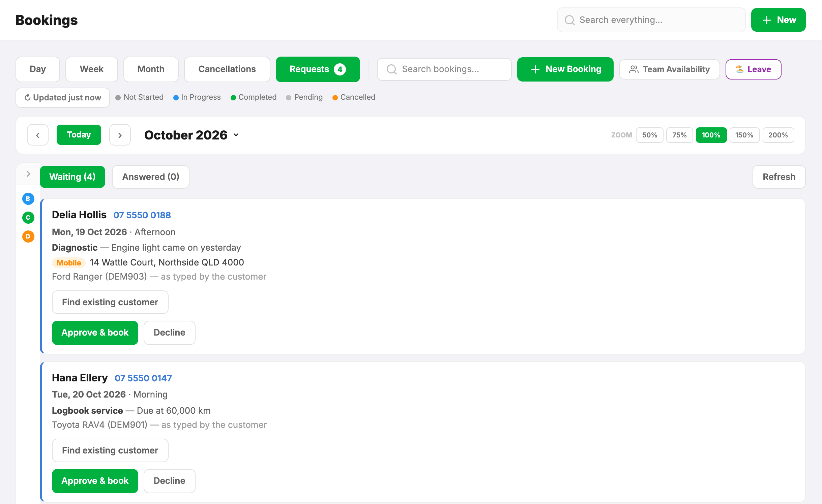Open the Leave button with beach icon
Screen dimensions: 822x504
tap(753, 69)
